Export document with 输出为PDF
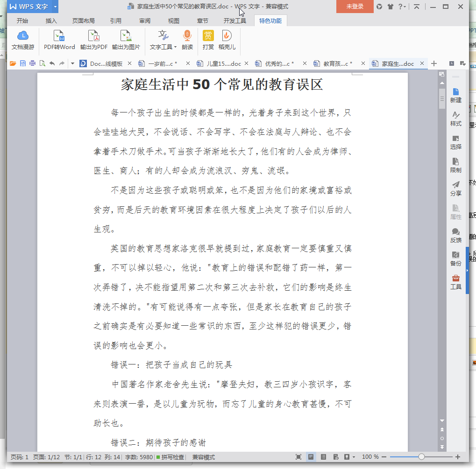 [93, 40]
